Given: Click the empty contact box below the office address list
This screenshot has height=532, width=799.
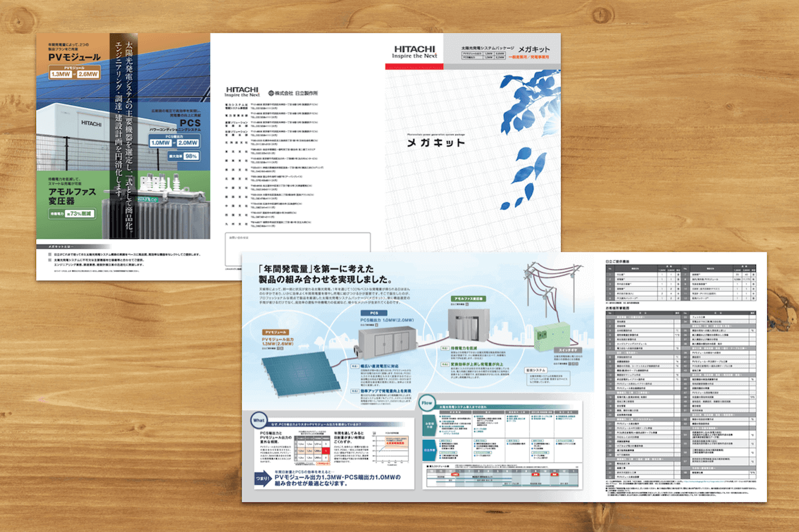Looking at the screenshot, I should 297,249.
